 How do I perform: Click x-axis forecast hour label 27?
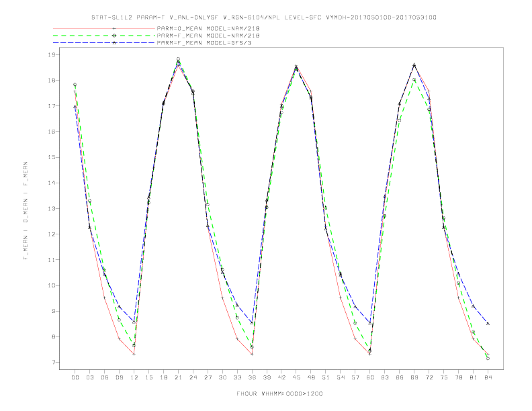pyautogui.click(x=208, y=377)
